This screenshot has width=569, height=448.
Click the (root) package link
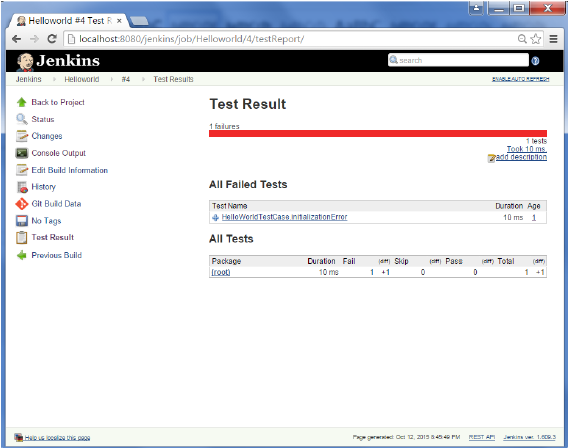(x=221, y=272)
